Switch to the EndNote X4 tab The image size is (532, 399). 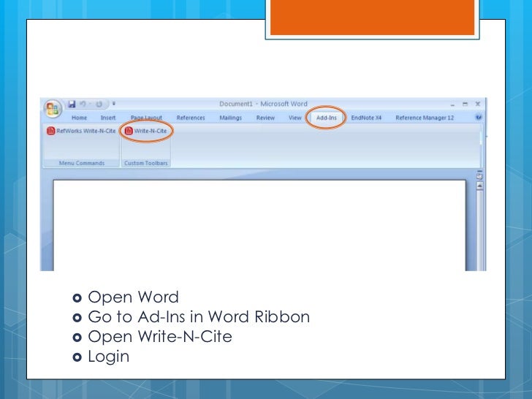click(x=366, y=118)
